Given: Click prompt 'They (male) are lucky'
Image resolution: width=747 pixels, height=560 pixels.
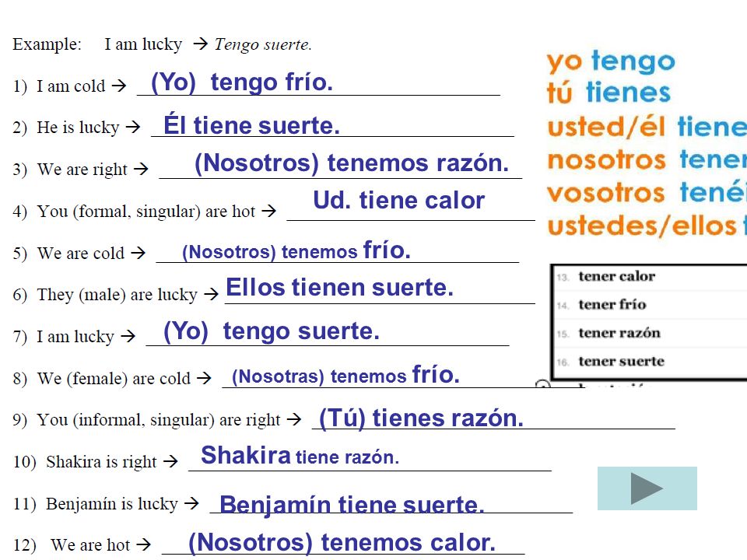Looking at the screenshot, I should tap(117, 295).
